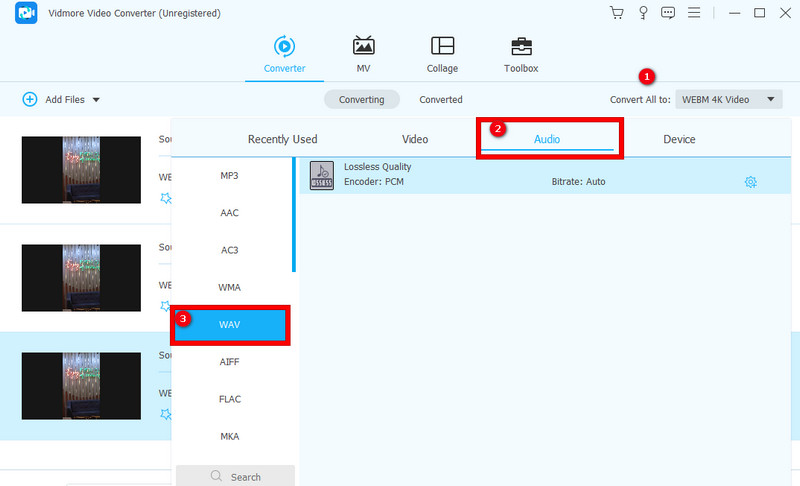Click the key register icon
This screenshot has width=800, height=486.
[x=642, y=13]
